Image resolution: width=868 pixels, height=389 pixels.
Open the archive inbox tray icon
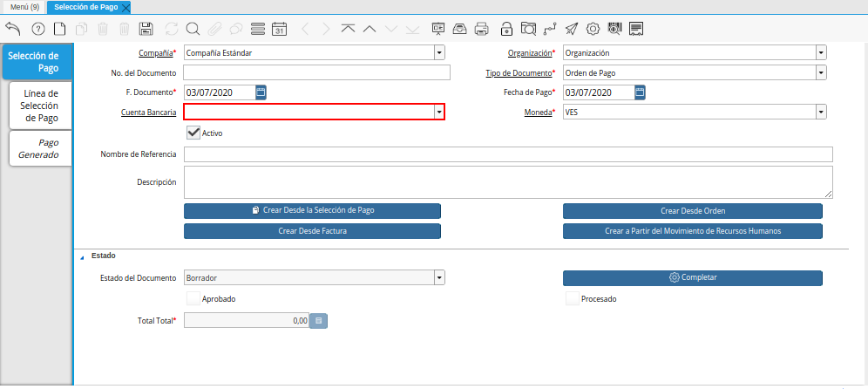click(460, 29)
